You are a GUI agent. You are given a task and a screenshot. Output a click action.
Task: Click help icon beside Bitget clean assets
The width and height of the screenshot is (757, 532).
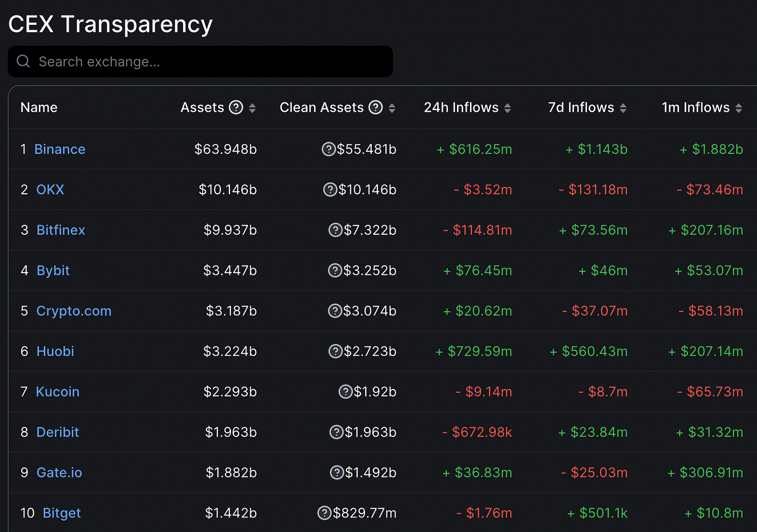pos(324,513)
